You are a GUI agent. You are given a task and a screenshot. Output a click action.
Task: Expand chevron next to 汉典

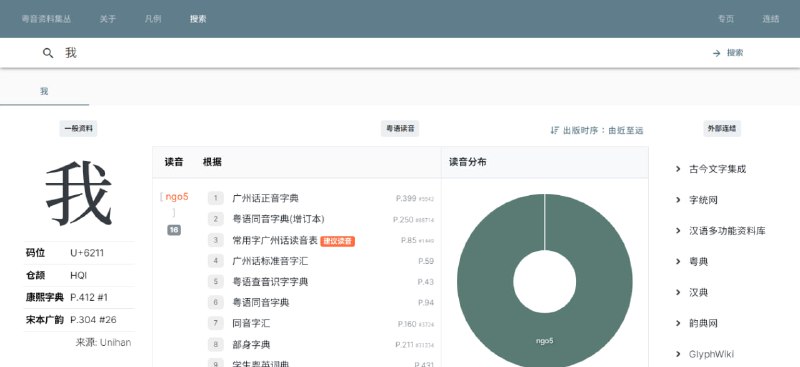(x=678, y=292)
